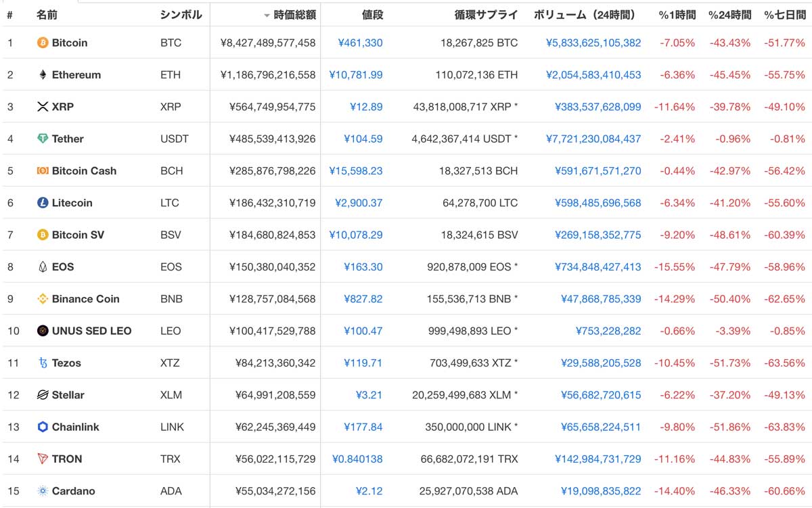
Task: Sort by %七日間 column header
Action: click(785, 14)
